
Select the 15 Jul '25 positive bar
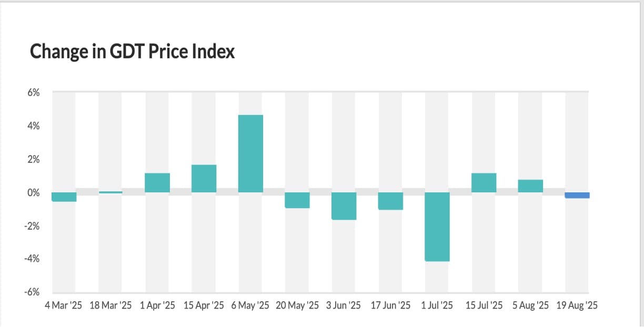[x=484, y=182]
